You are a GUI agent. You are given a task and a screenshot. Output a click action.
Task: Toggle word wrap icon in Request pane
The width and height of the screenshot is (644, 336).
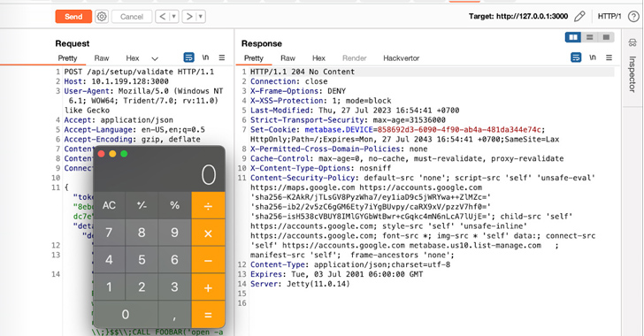coord(188,57)
